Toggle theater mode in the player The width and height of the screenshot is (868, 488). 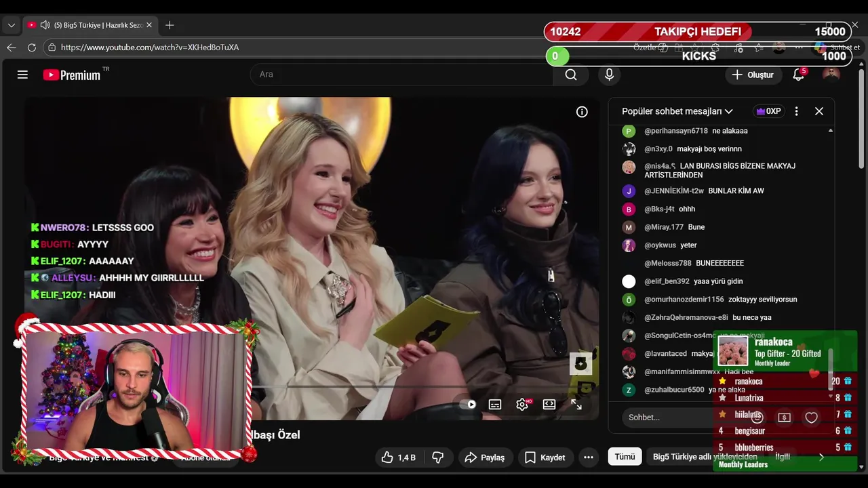tap(549, 404)
